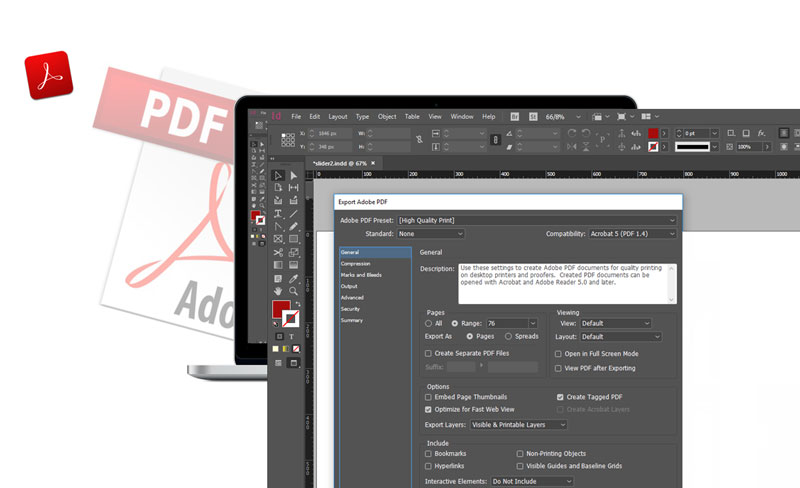Expand the Range pages dropdown arrow
The image size is (800, 488).
point(533,324)
